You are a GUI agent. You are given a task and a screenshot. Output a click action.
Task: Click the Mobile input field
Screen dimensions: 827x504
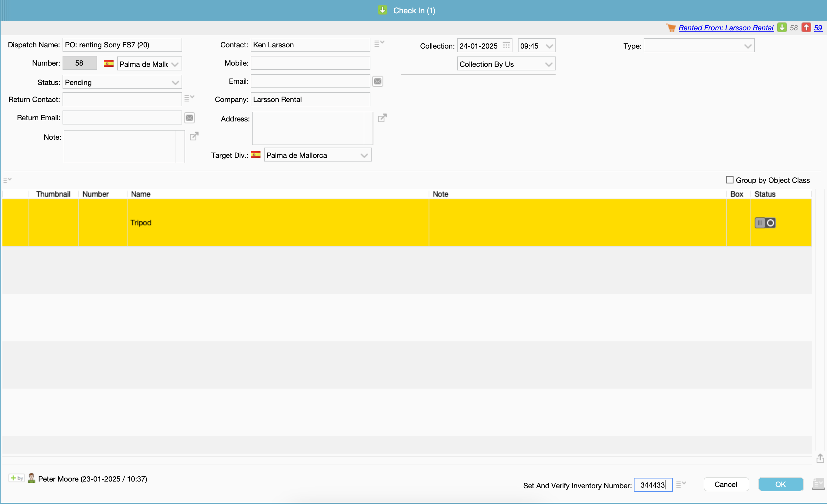(x=310, y=63)
